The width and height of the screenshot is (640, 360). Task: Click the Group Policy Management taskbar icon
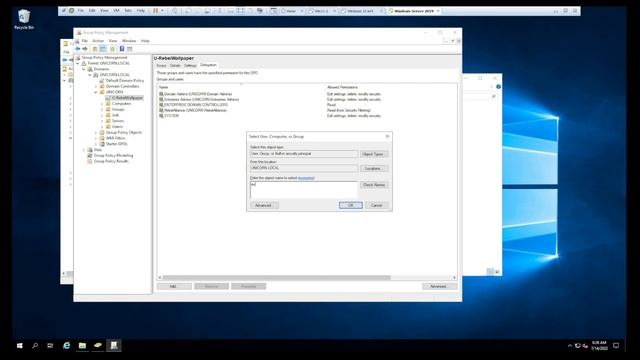(x=114, y=346)
